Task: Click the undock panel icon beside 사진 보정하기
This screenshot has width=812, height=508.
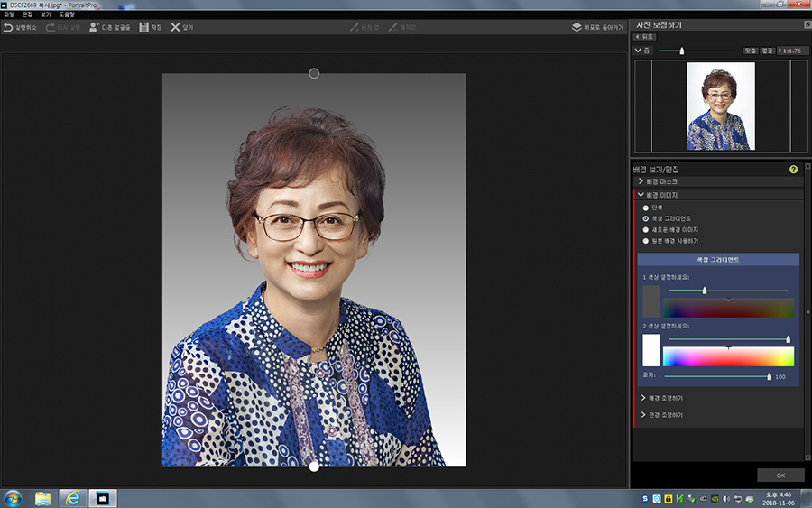Action: pos(807,24)
